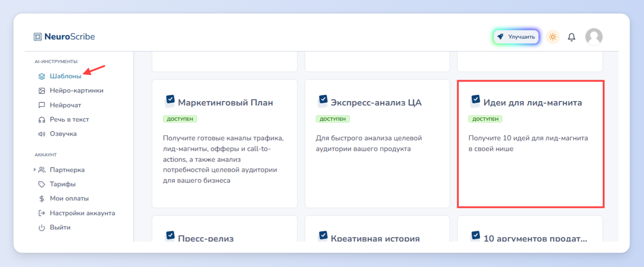Click the exit-arrow icon beside Настройки аккаунта

coord(42,213)
